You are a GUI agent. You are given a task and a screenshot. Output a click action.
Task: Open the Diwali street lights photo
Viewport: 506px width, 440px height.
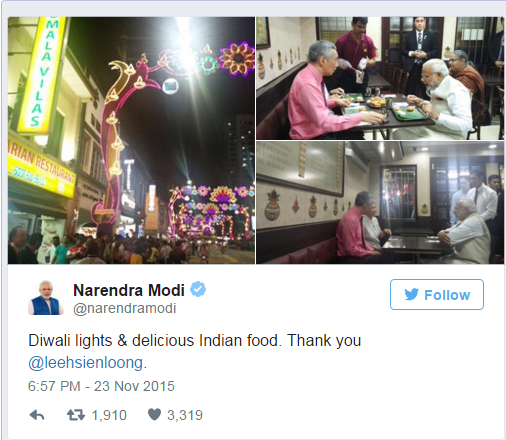click(x=131, y=140)
